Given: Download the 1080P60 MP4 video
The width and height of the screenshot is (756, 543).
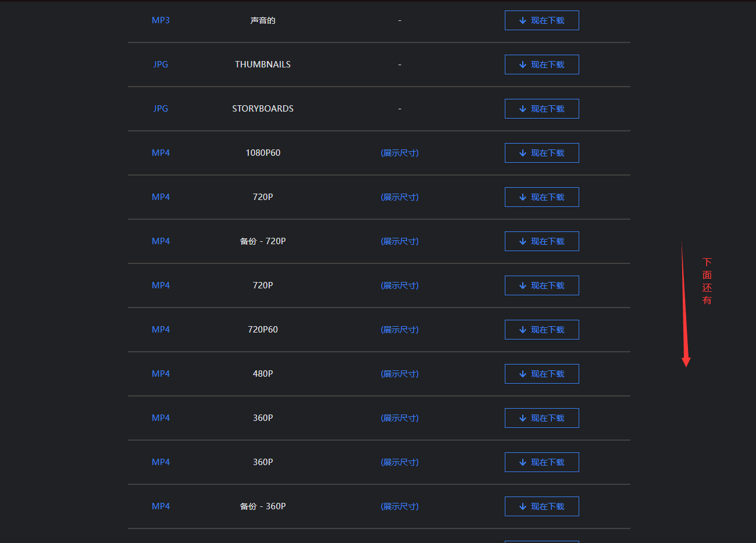Looking at the screenshot, I should coord(541,153).
